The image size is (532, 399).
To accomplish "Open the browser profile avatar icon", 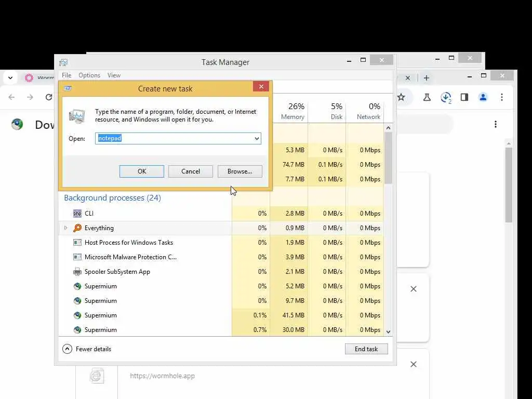I will [483, 97].
